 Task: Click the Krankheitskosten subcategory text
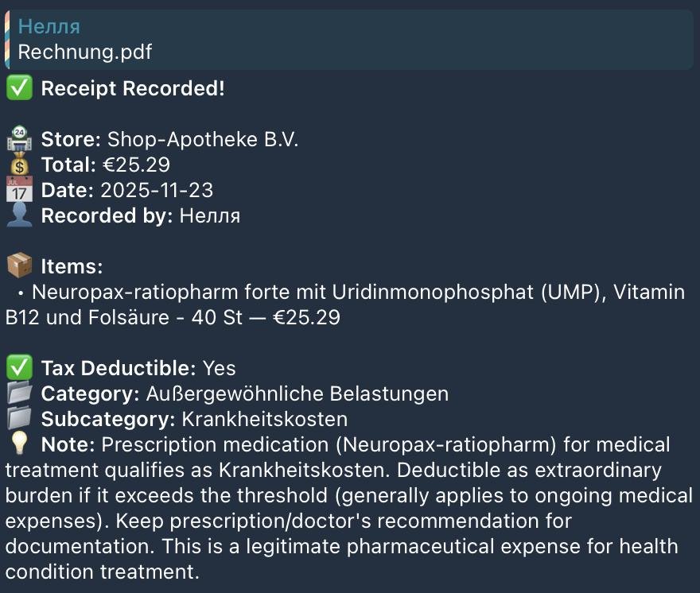point(264,419)
